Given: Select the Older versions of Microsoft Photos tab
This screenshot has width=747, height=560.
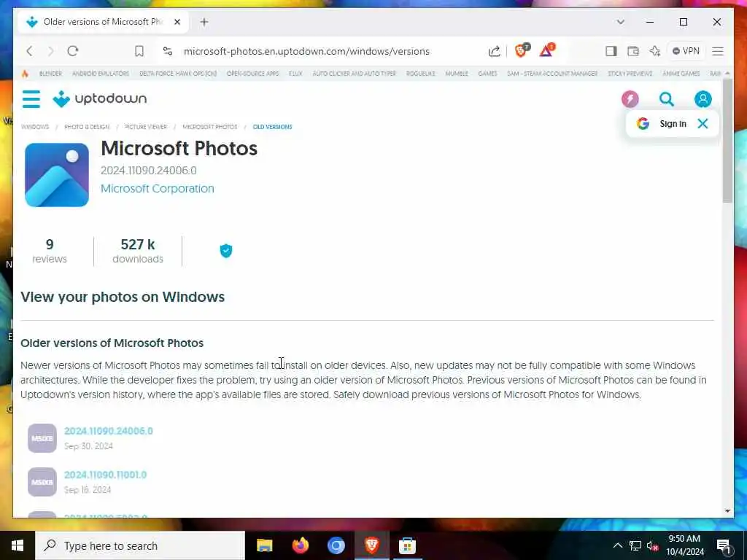Looking at the screenshot, I should (104, 22).
